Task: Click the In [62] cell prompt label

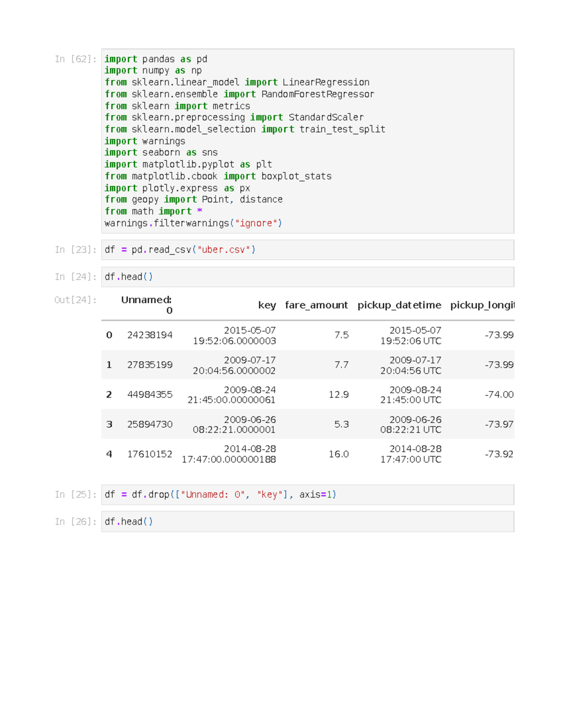Action: click(75, 59)
